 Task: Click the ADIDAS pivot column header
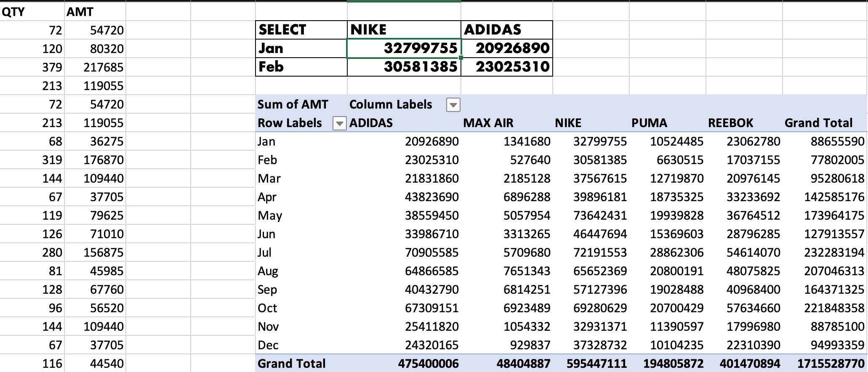[x=404, y=123]
